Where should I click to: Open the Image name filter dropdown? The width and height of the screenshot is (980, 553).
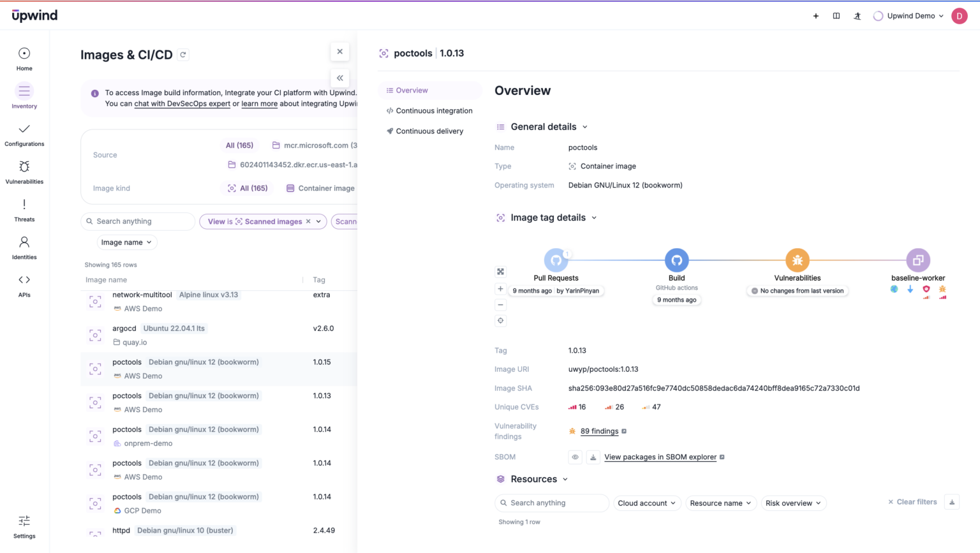[x=126, y=242]
